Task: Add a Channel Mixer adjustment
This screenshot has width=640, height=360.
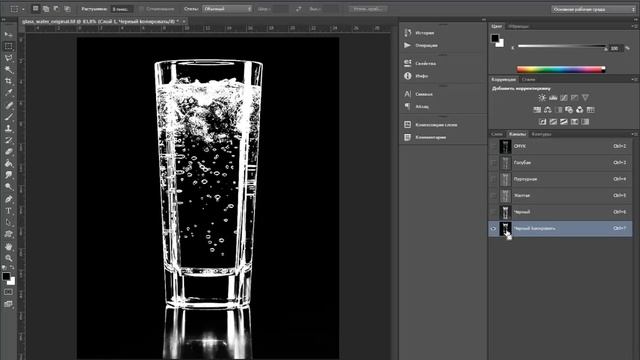Action: coord(580,110)
